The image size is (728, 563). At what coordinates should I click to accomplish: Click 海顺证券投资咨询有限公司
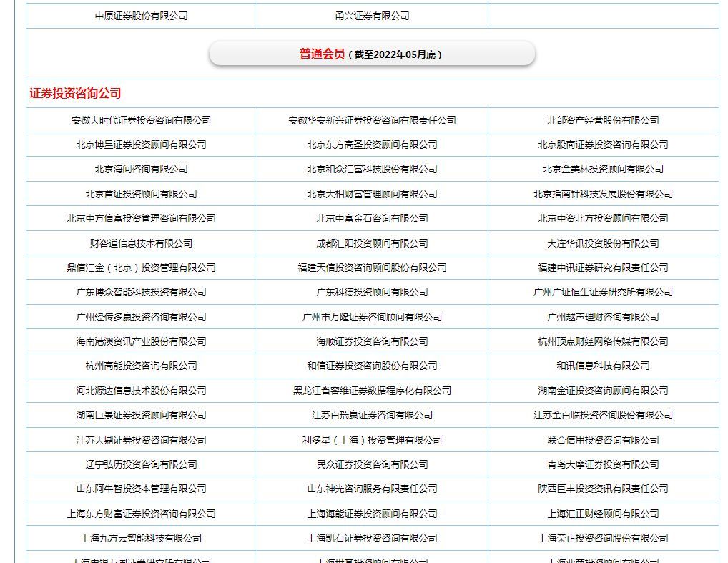373,341
